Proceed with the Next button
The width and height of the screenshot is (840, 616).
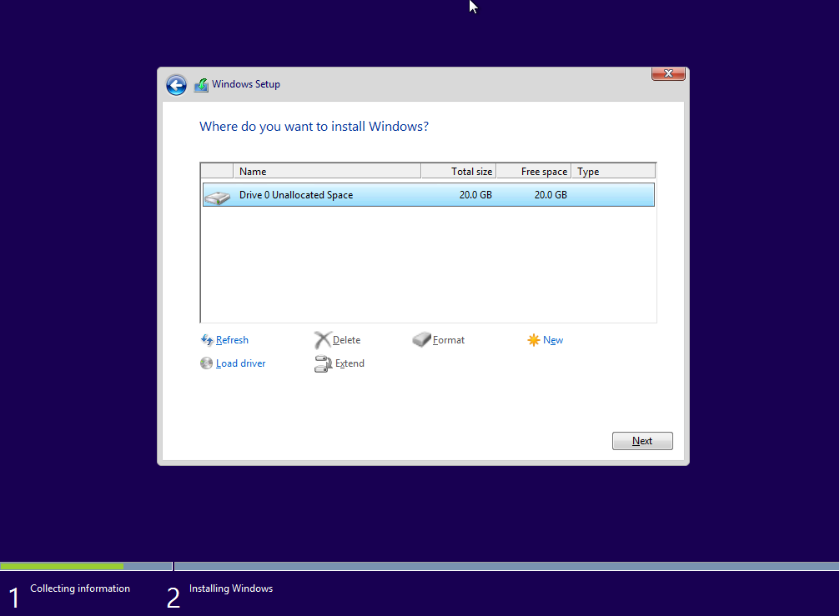642,441
